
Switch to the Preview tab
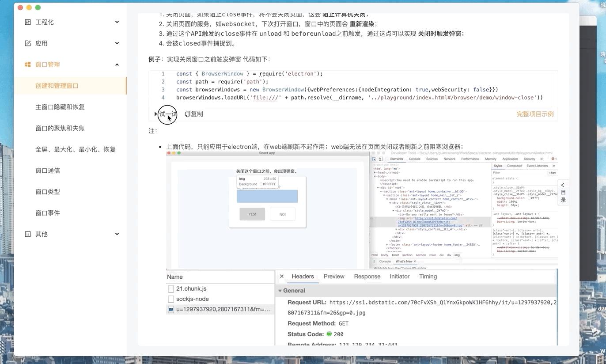pyautogui.click(x=333, y=276)
